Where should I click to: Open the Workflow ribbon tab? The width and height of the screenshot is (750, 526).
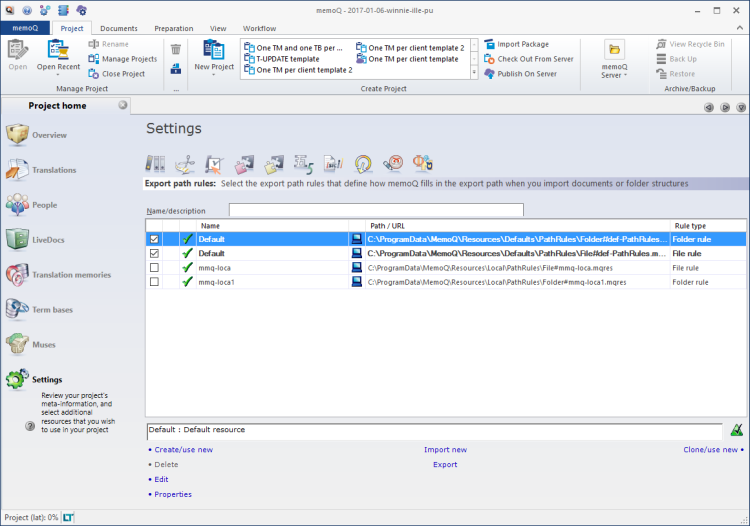click(259, 29)
